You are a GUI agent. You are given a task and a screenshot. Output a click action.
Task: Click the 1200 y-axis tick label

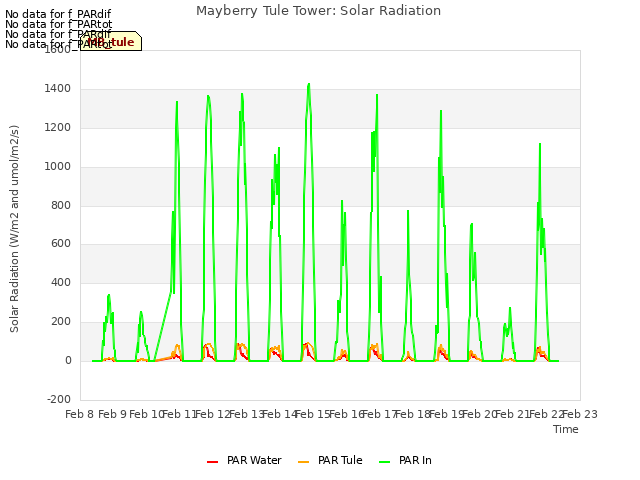(x=58, y=128)
